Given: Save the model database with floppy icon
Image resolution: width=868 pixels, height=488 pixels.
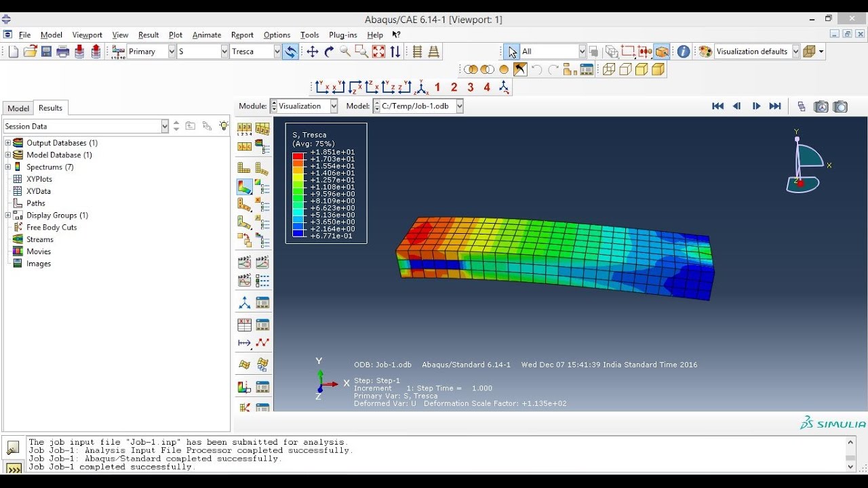Looking at the screenshot, I should [x=46, y=52].
